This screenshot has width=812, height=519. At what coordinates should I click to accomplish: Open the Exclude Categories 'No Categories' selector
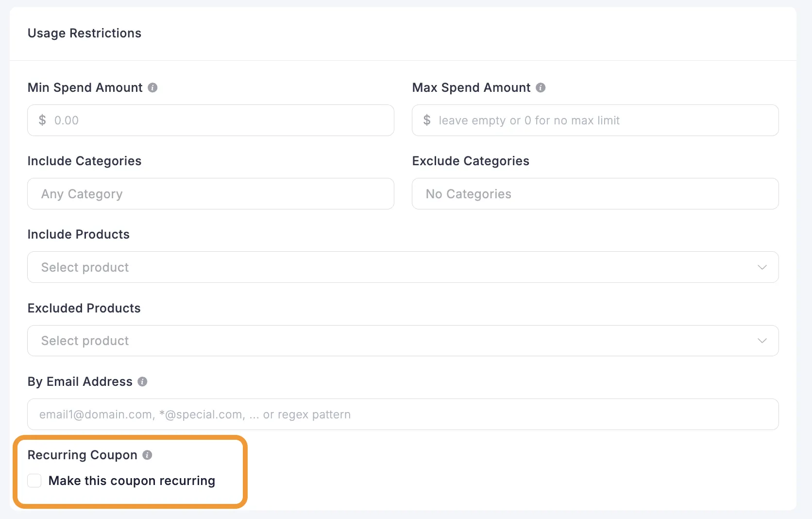tap(595, 194)
